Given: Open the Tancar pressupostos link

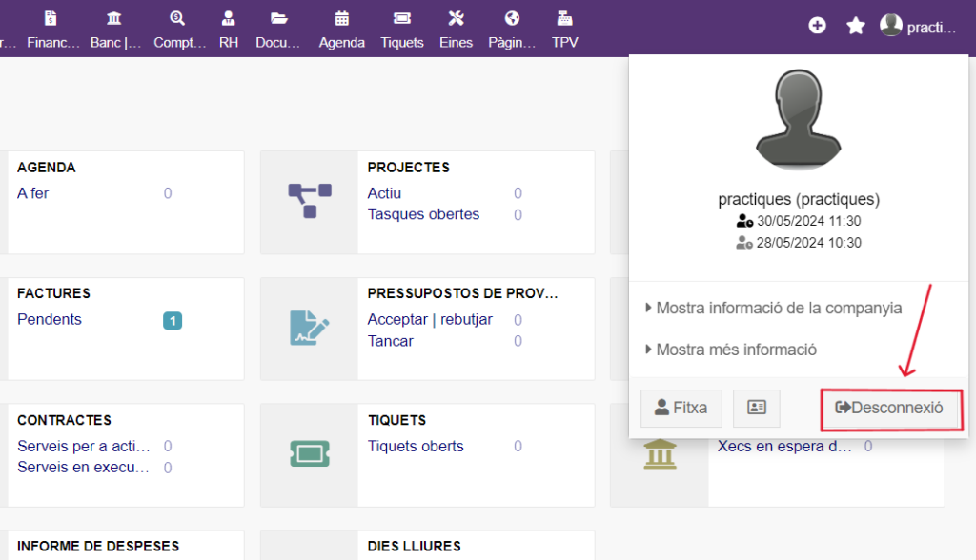Looking at the screenshot, I should tap(390, 341).
